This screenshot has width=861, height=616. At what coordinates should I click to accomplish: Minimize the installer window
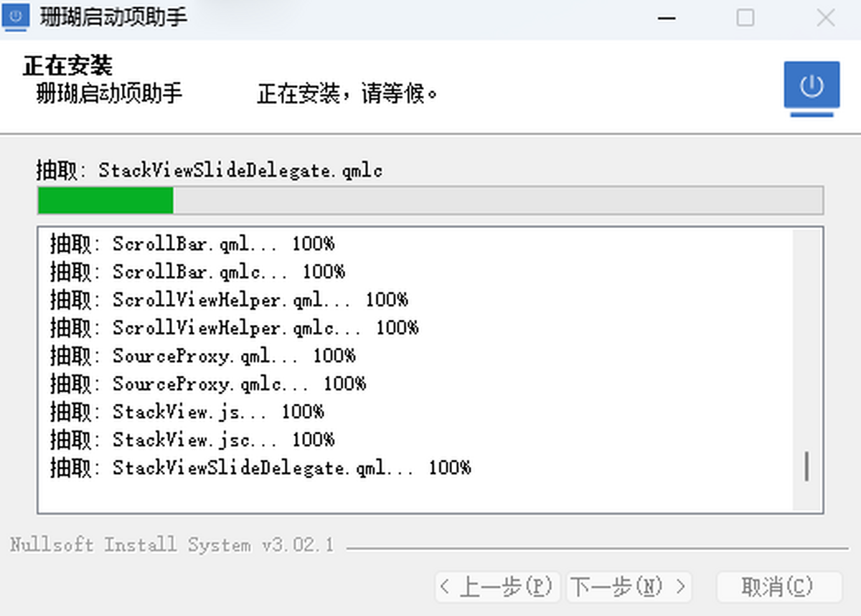(667, 18)
